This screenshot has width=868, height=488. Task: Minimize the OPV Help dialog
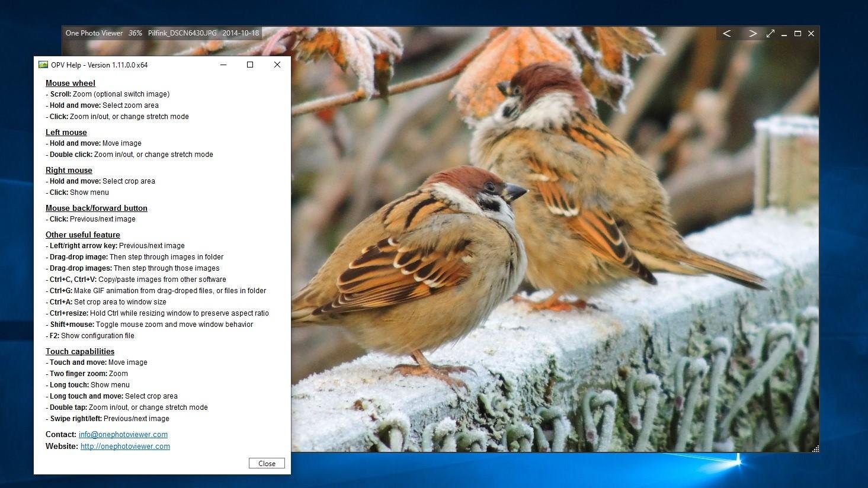coord(223,65)
